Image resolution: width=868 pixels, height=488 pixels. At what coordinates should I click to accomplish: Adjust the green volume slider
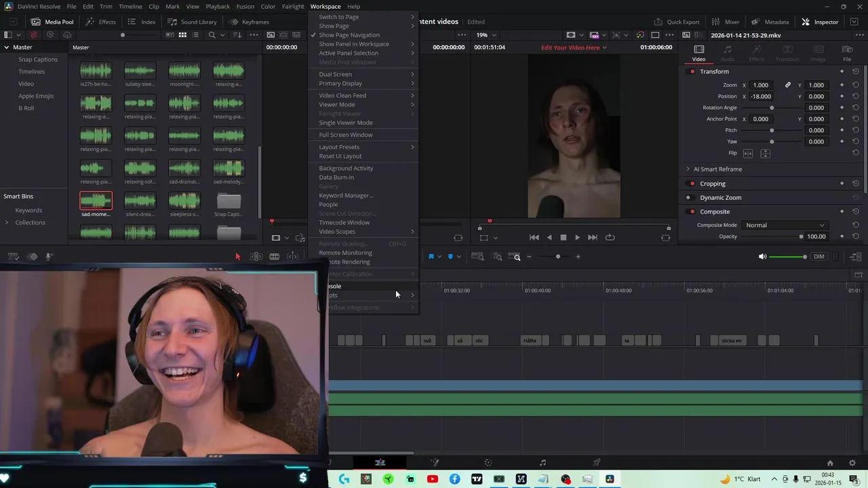[788, 256]
